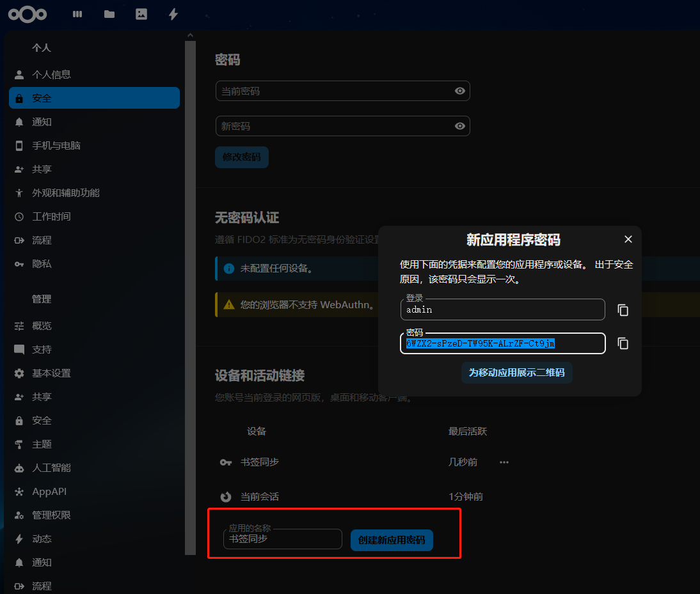Image resolution: width=700 pixels, height=594 pixels.
Task: Click the sidebar scroll-up arrow
Action: tap(190, 35)
